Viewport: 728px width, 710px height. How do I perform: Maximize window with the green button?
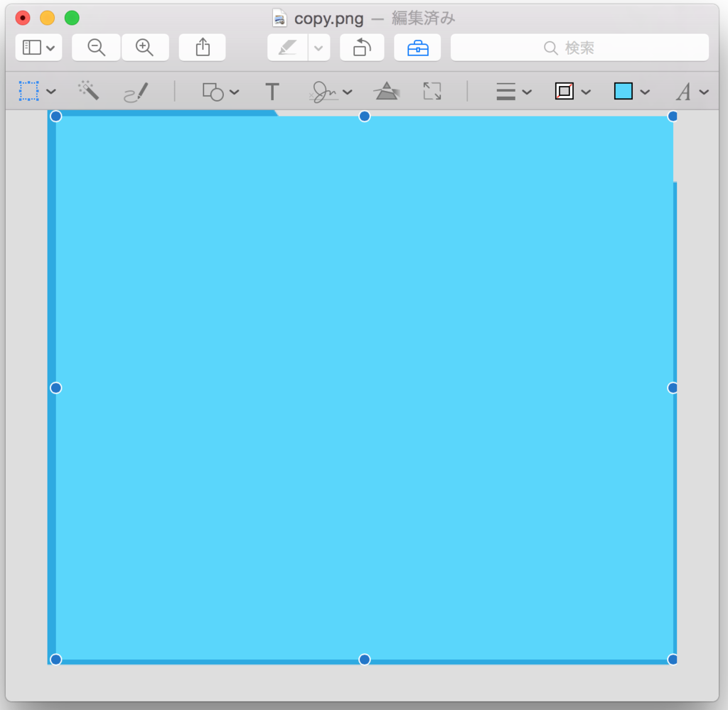coord(72,18)
